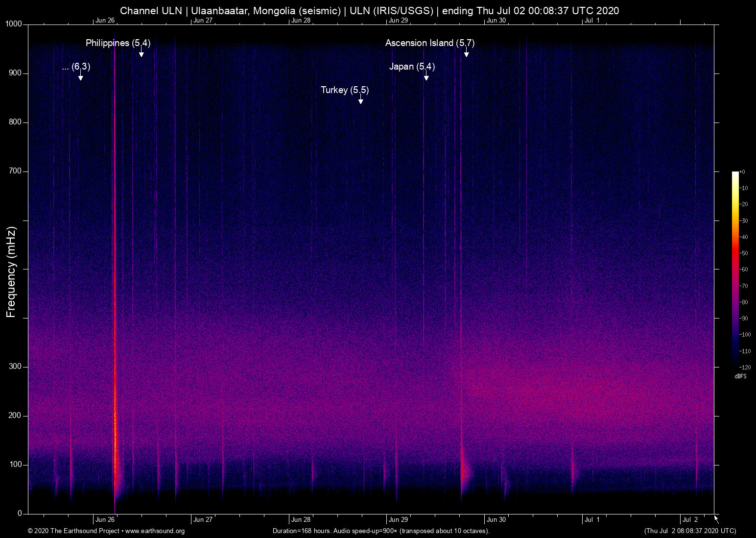Select the Japan (5.4) earthquake label
This screenshot has width=756, height=538.
(x=412, y=67)
